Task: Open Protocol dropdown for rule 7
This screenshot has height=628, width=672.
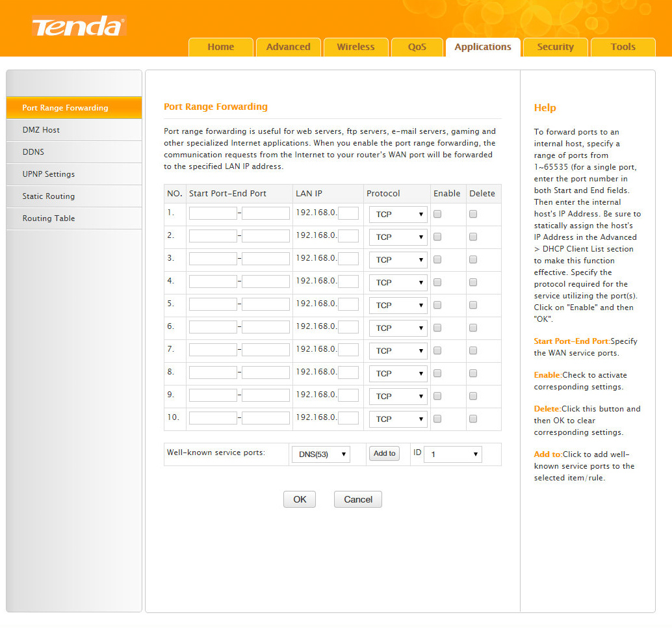Action: pyautogui.click(x=398, y=350)
